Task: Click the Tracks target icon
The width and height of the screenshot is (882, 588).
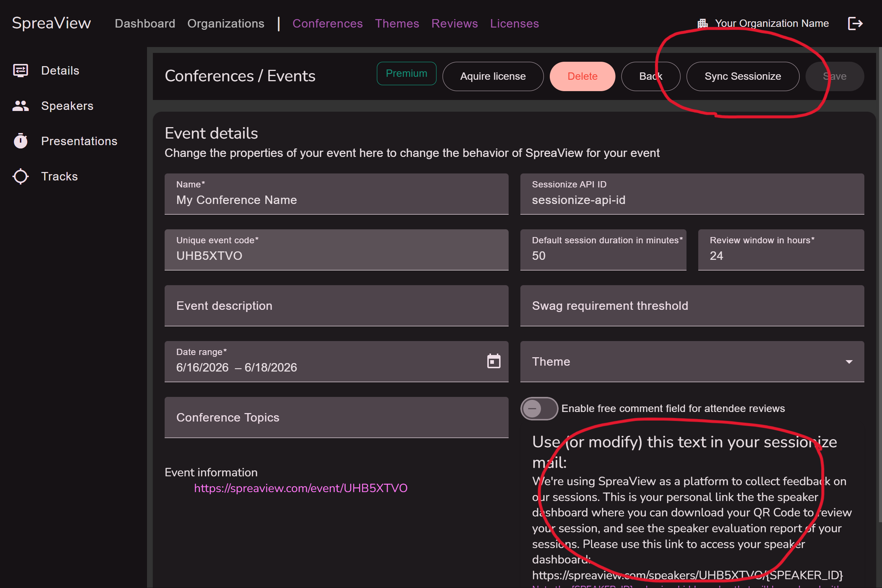Action: (x=21, y=176)
